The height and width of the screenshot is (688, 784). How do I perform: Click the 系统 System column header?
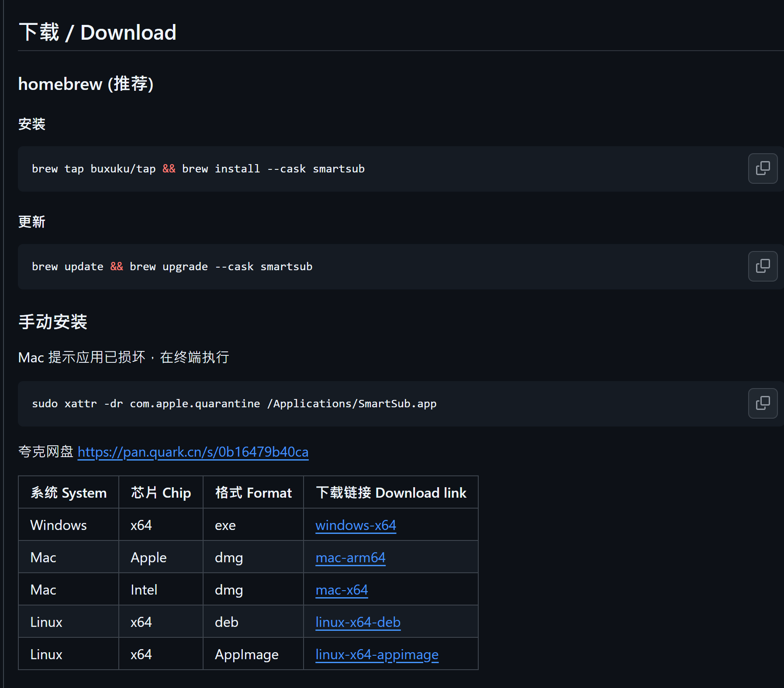point(69,492)
